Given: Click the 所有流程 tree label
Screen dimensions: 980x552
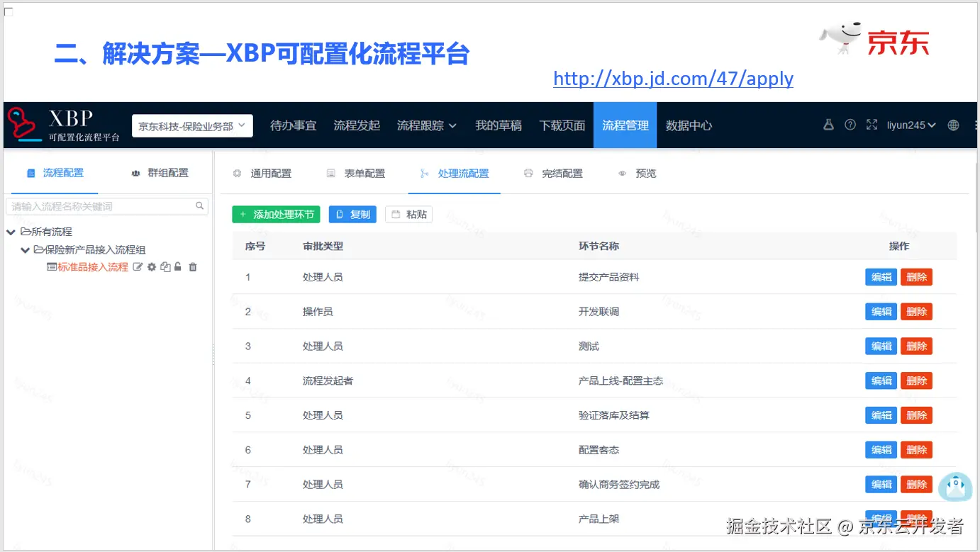Looking at the screenshot, I should click(52, 232).
